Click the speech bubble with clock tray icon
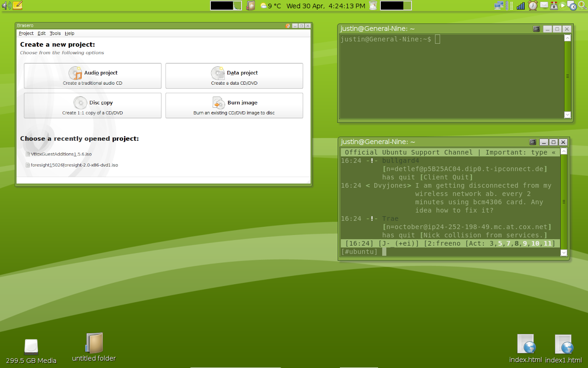 click(572, 6)
